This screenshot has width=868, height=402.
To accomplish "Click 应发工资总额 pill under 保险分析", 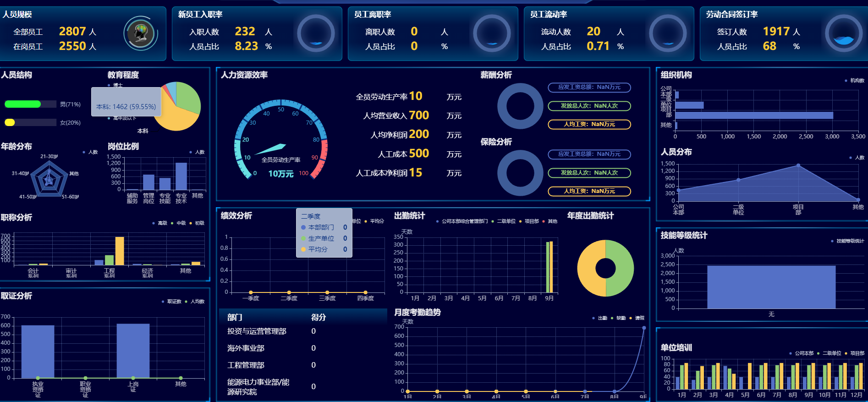I will (589, 154).
